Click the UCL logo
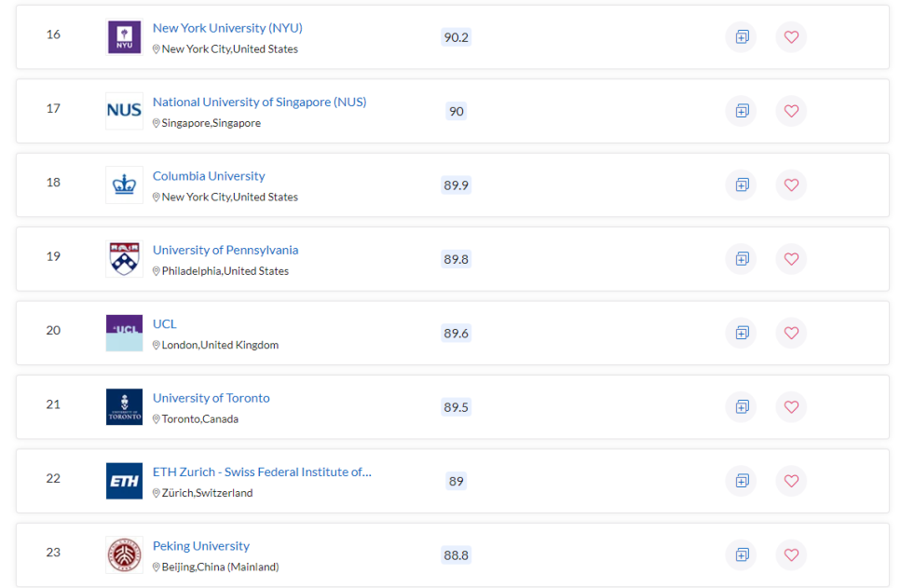Image resolution: width=900 pixels, height=588 pixels. pyautogui.click(x=124, y=333)
